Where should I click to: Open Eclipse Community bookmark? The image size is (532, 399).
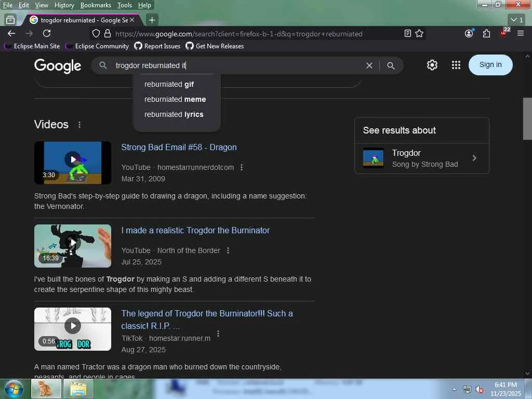tap(97, 46)
